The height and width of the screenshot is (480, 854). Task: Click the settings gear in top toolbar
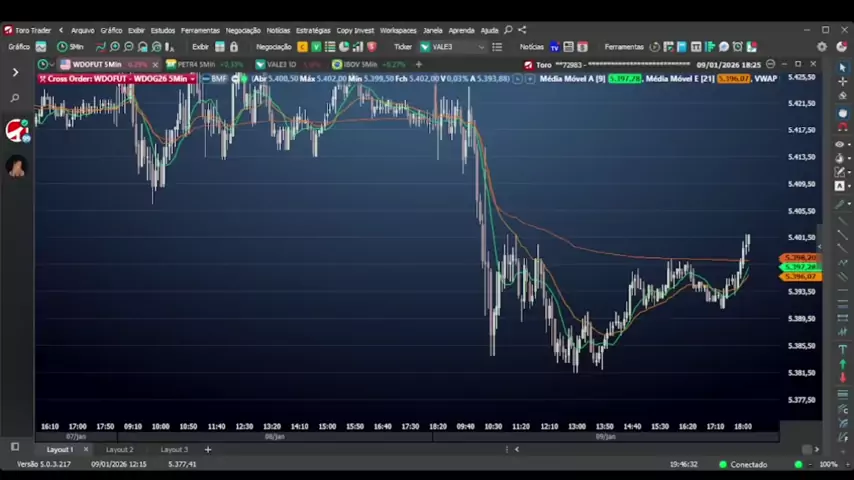coord(822,47)
